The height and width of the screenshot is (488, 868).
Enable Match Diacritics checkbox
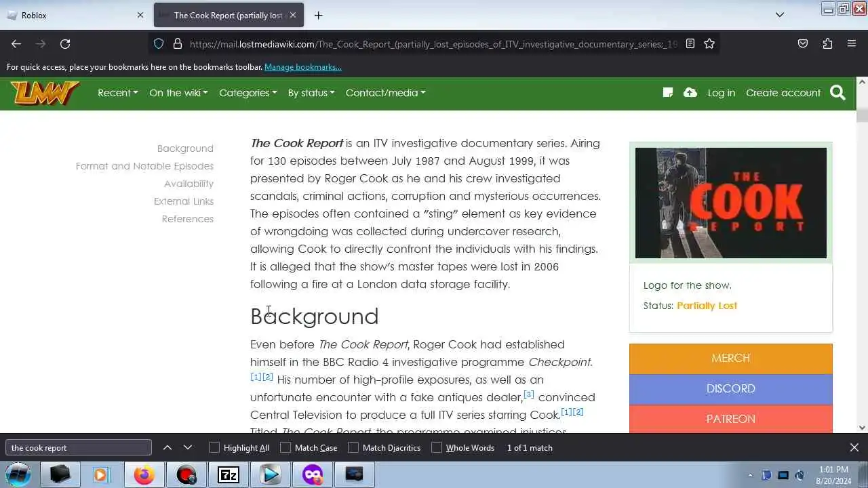point(353,447)
